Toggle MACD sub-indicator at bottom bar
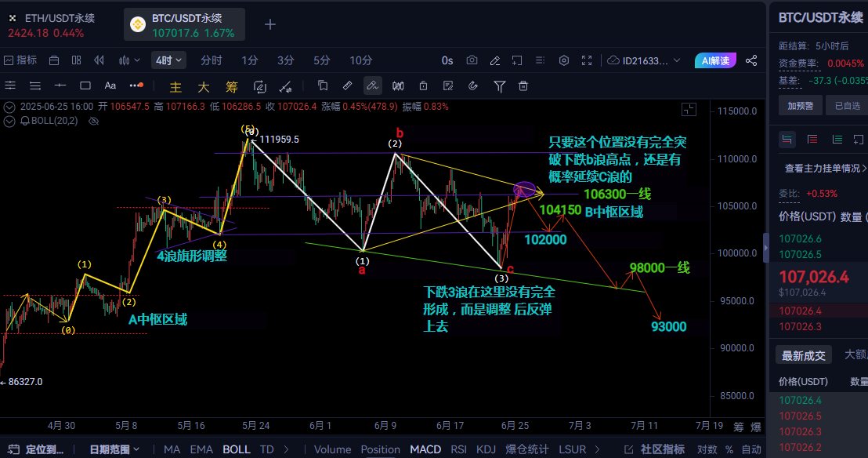Viewport: 868px width, 458px height. tap(425, 449)
